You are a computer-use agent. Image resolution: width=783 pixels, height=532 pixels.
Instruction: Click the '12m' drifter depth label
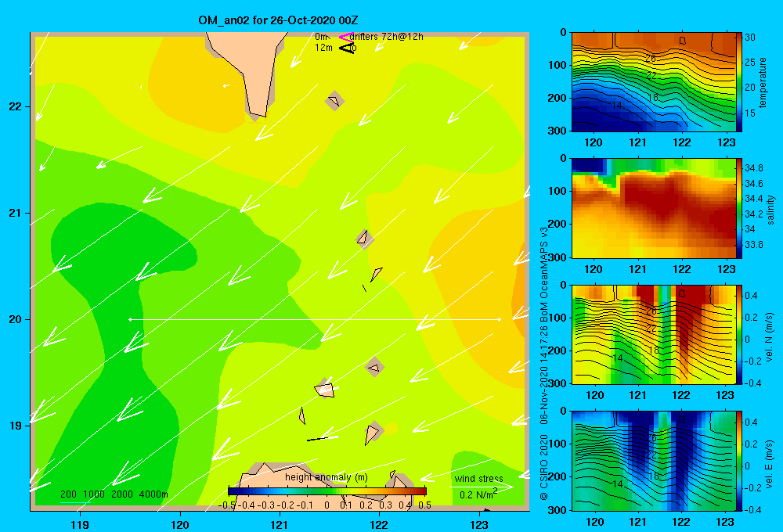(x=323, y=48)
